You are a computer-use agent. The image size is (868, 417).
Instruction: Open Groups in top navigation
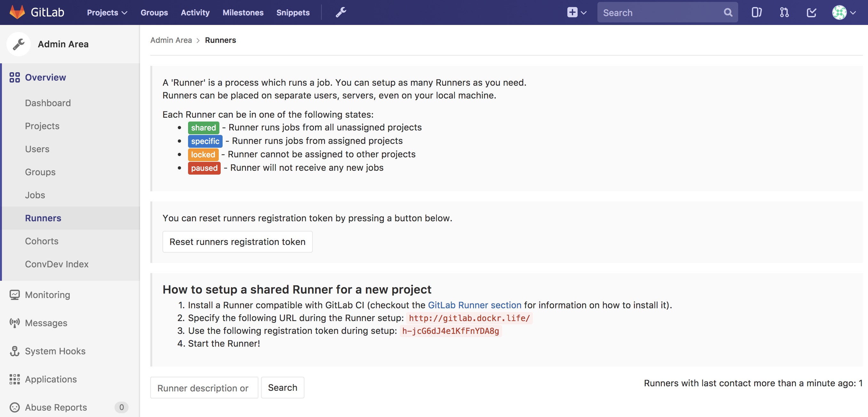[x=154, y=12]
